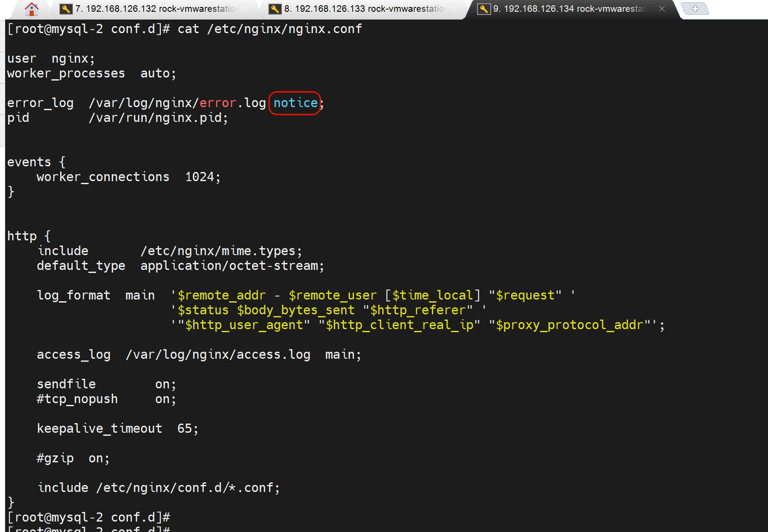This screenshot has width=768, height=532.
Task: Click the include /etc/nginx/conf.d/*.conf line
Action: (x=158, y=488)
